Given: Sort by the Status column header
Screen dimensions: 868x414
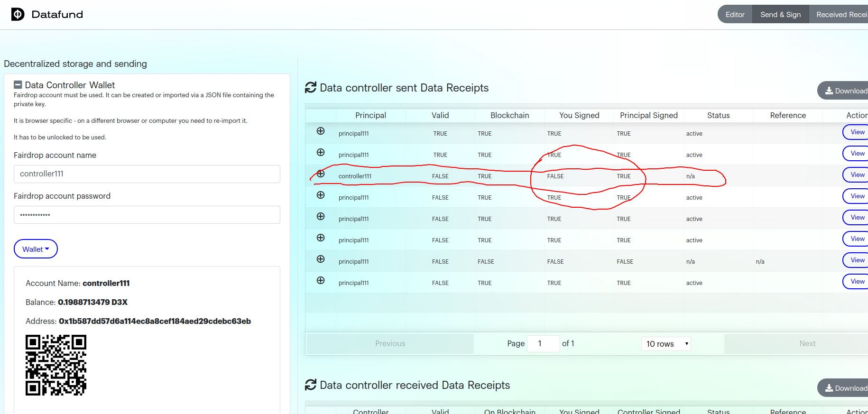Looking at the screenshot, I should (718, 115).
